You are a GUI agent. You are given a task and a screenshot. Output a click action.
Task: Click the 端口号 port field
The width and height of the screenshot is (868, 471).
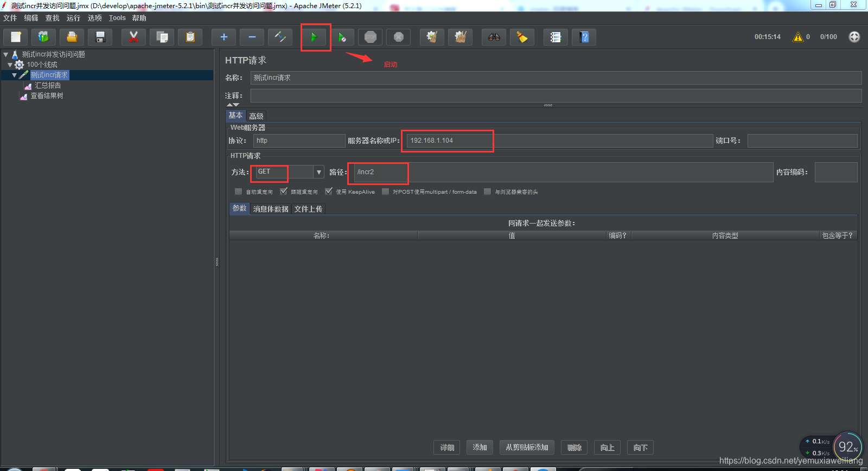(802, 141)
